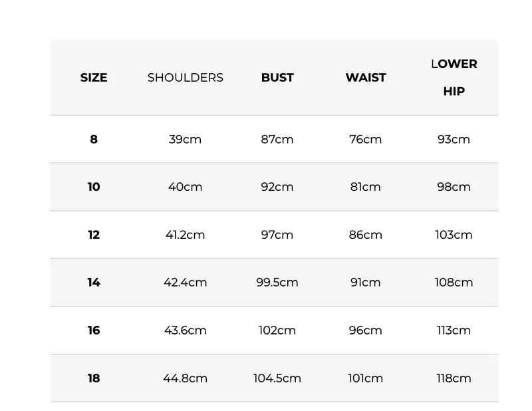Click the WAIST column header
The width and height of the screenshot is (532, 411).
click(366, 78)
